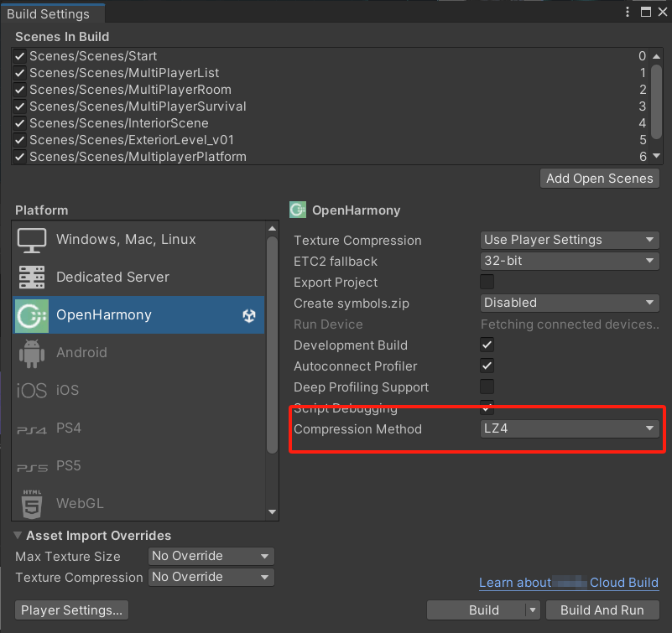The height and width of the screenshot is (633, 672).
Task: Click the OpenHarmony platform icon
Action: coord(32,315)
